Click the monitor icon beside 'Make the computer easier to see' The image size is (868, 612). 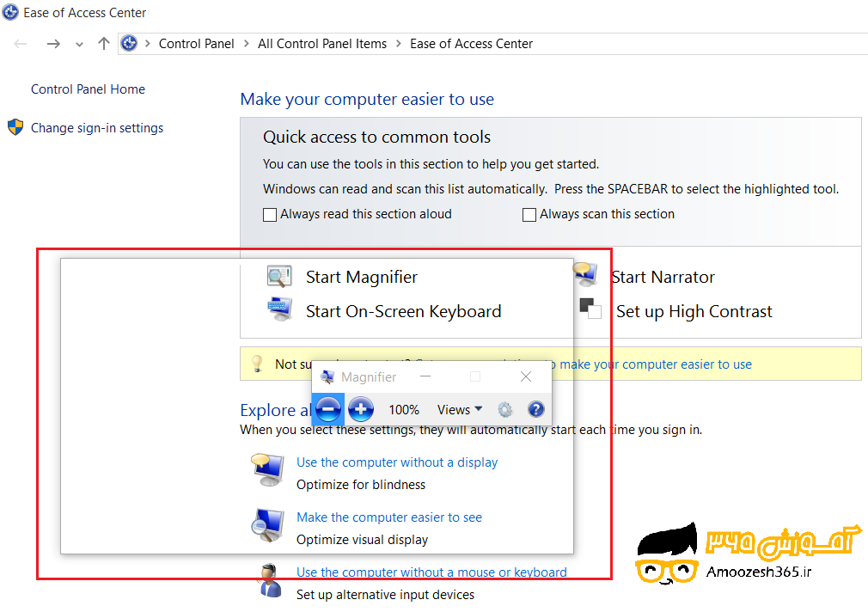[268, 525]
